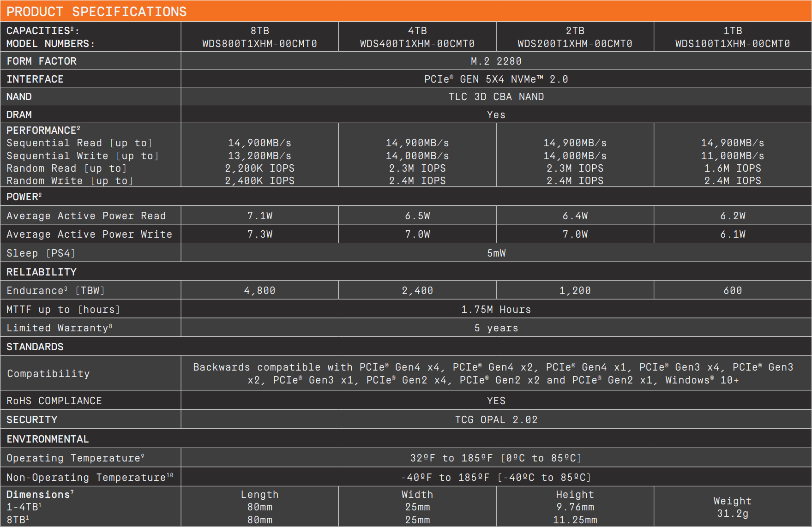Click the POWER section heading
This screenshot has width=812, height=527.
tap(24, 197)
